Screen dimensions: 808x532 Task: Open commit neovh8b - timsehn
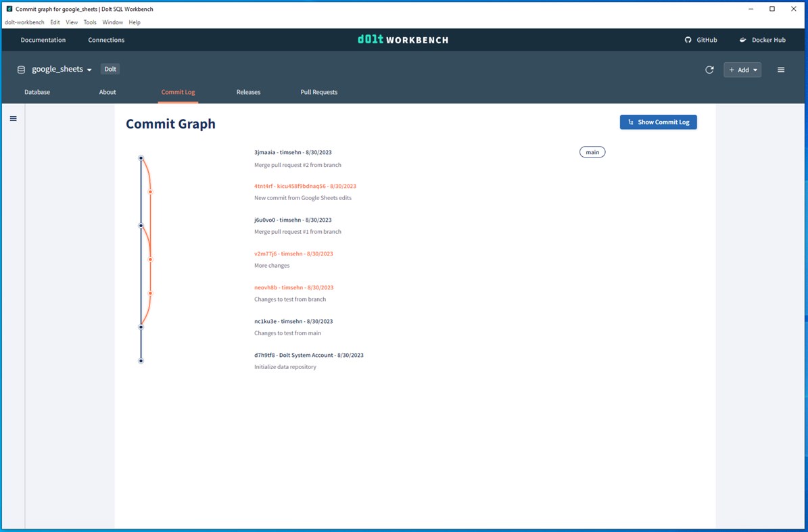[293, 287]
